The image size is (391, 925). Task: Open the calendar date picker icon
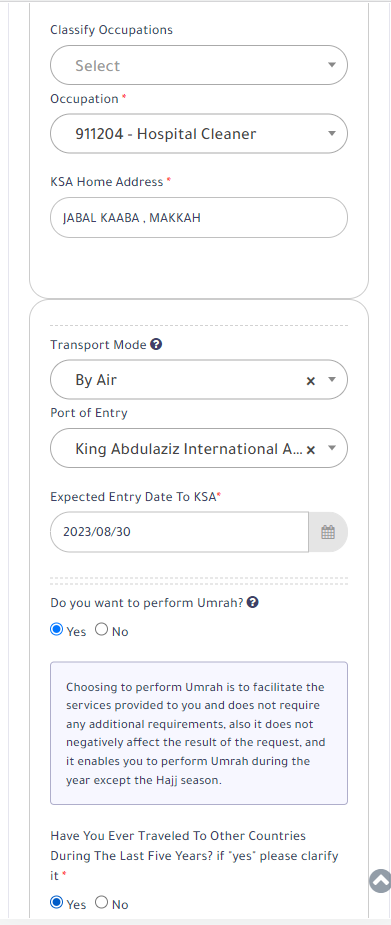click(328, 532)
